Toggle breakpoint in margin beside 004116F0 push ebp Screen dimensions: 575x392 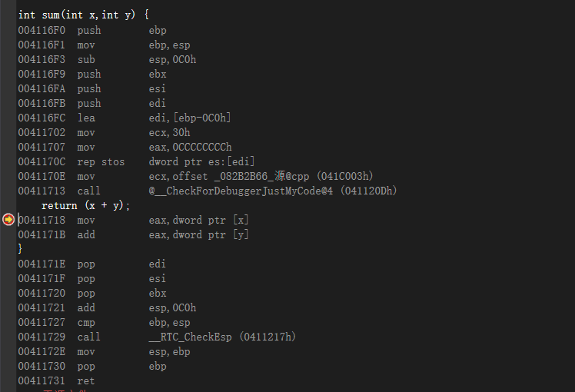[x=8, y=31]
